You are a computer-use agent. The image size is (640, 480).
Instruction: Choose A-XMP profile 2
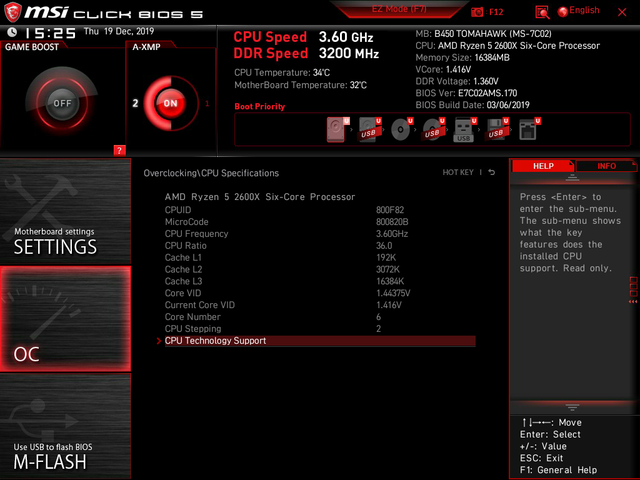[x=136, y=103]
